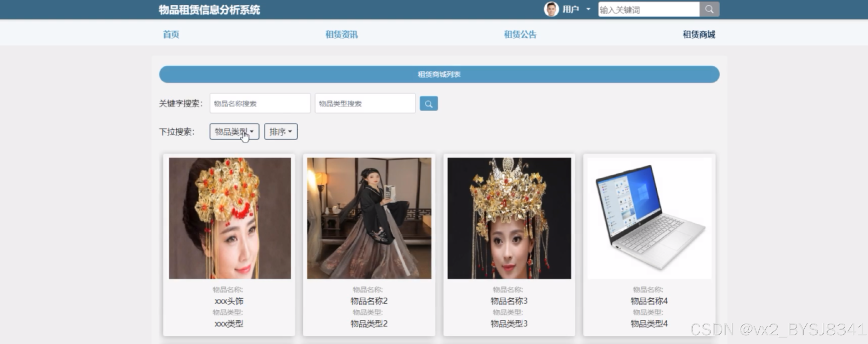The width and height of the screenshot is (868, 344).
Task: Open the 租赁资讯 navigation tab
Action: (341, 34)
